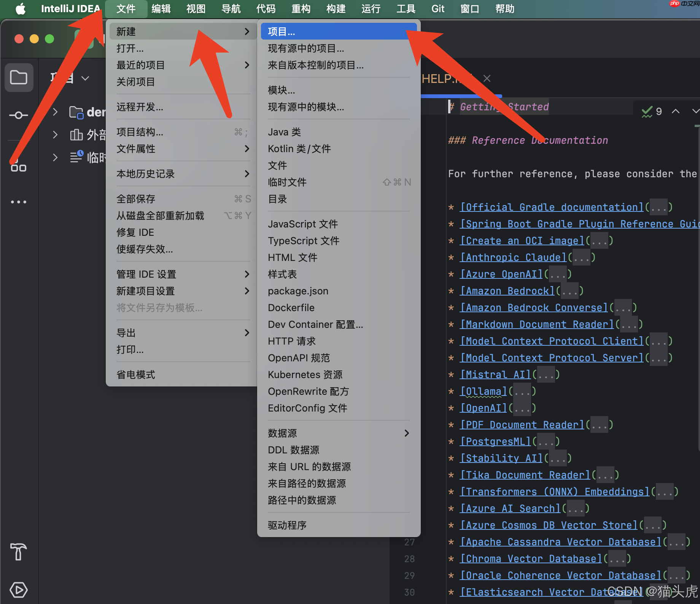
Task: Open the Official Gradle documentation link
Action: pos(551,207)
